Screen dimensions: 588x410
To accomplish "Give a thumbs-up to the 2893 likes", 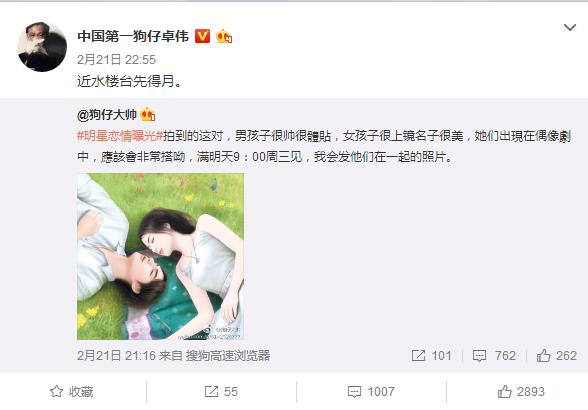I will tap(521, 392).
